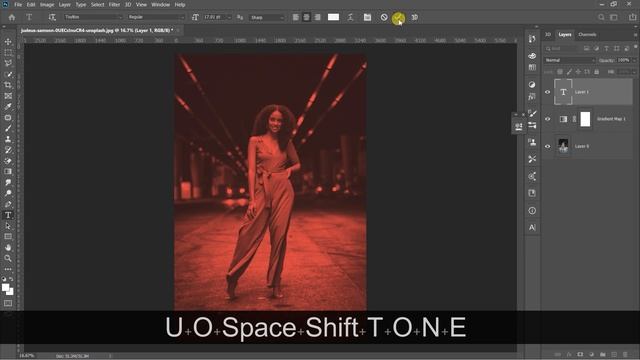Open the Layer menu
Screen dimensions: 640x360
[x=64, y=4]
